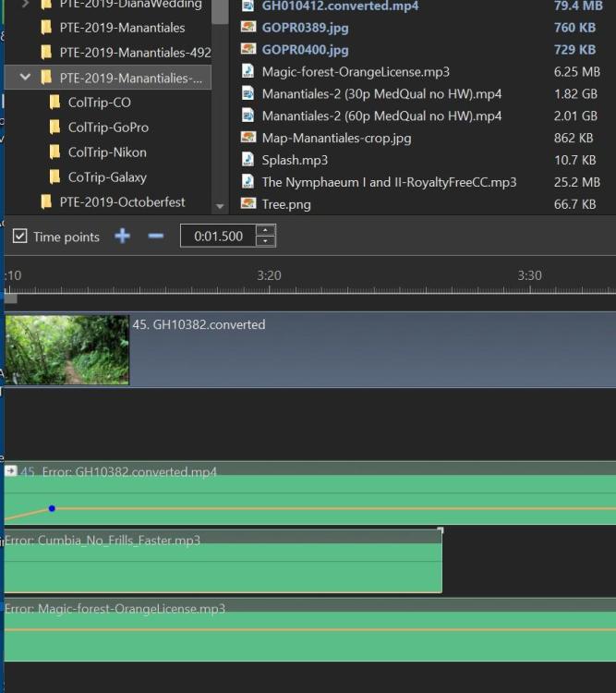616x693 pixels.
Task: Open the PTE-2019-Octoberfest folder
Action: (122, 201)
